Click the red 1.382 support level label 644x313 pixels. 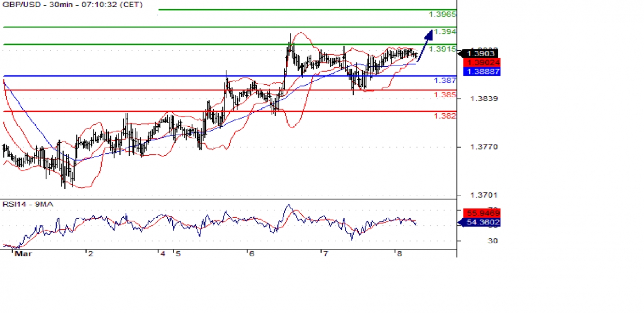[x=444, y=116]
